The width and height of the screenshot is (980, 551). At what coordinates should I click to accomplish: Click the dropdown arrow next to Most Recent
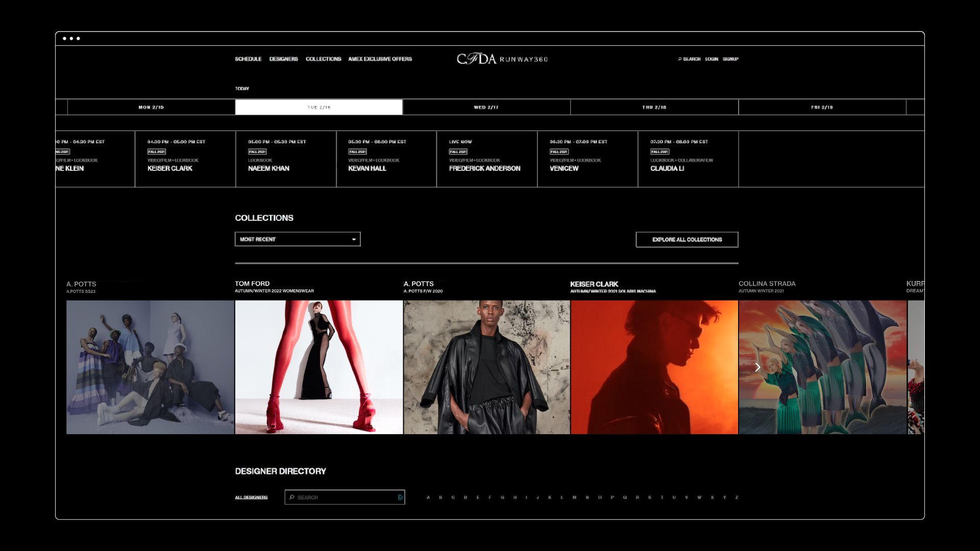[354, 239]
